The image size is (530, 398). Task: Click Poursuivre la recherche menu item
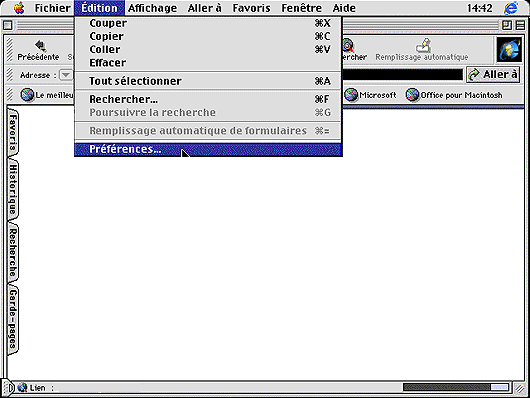click(x=208, y=112)
